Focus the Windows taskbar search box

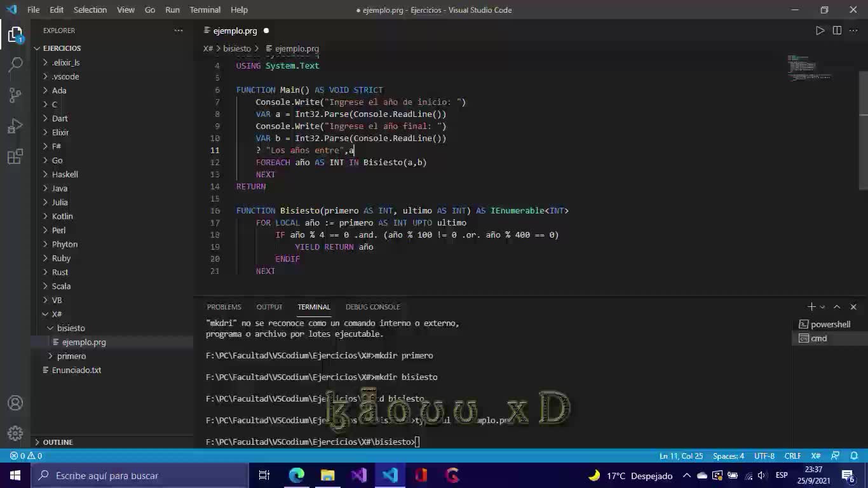click(x=139, y=475)
